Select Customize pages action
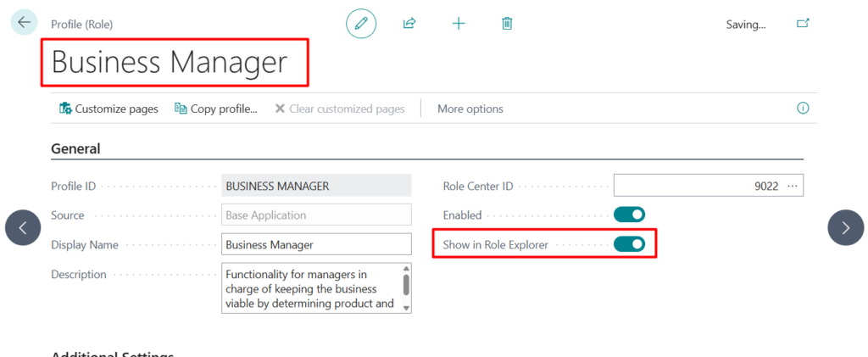Viewport: 868px width, 357px height. 108,109
